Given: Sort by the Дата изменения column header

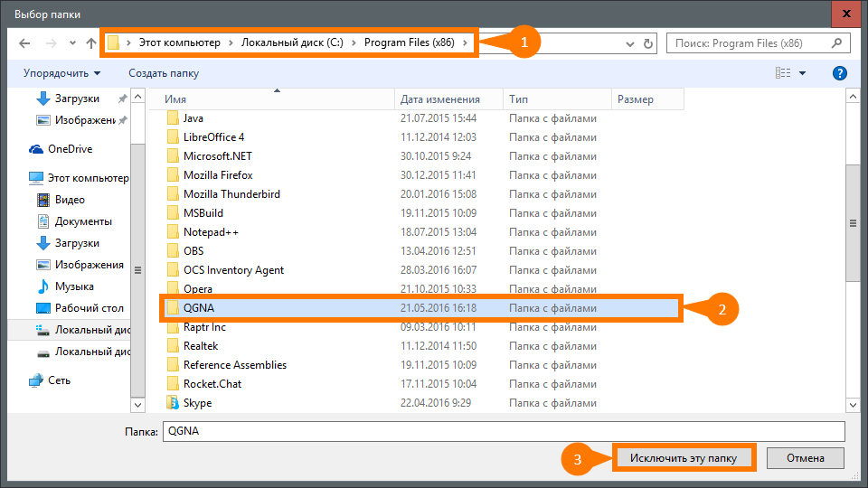Looking at the screenshot, I should [x=440, y=99].
